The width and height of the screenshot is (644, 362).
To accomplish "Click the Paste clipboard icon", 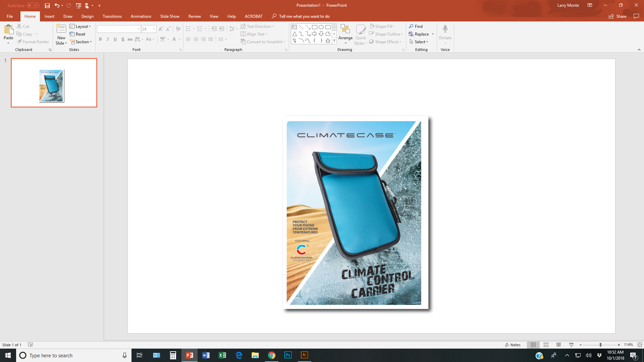I will (8, 29).
